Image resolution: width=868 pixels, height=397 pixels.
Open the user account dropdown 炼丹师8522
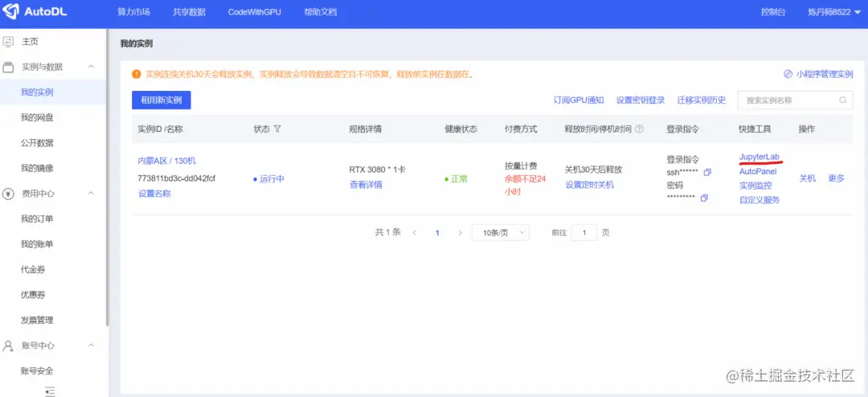click(x=834, y=12)
